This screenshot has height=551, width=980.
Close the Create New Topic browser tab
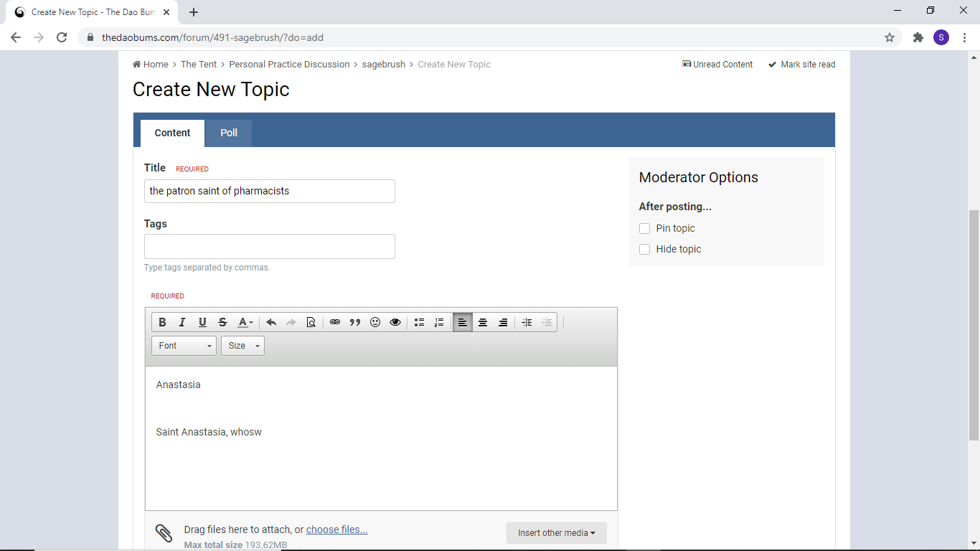[x=166, y=12]
